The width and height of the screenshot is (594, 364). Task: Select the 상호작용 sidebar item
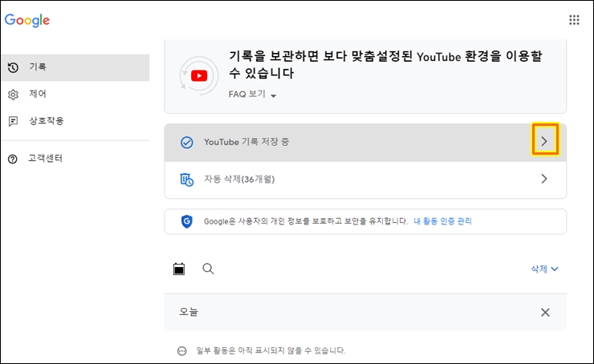tap(75, 121)
